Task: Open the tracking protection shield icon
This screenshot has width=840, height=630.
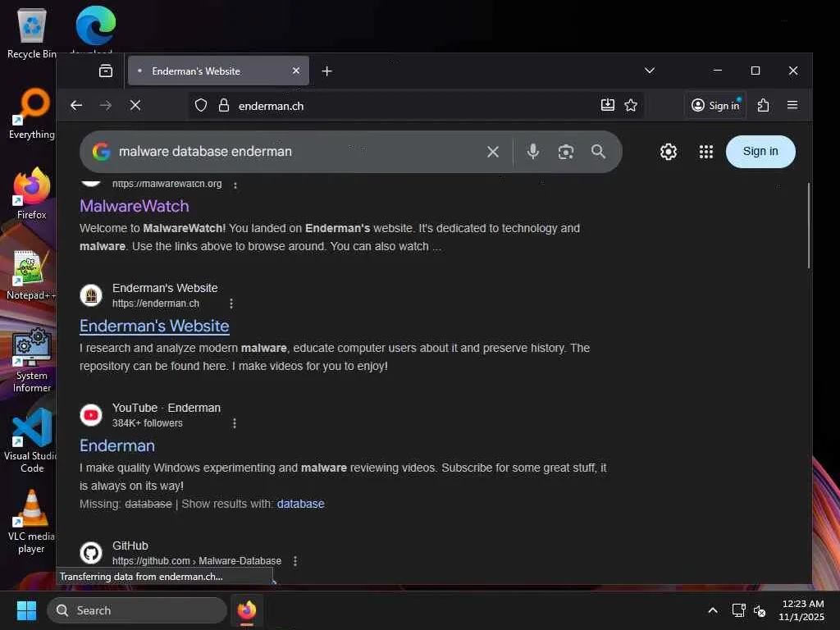Action: coord(201,106)
